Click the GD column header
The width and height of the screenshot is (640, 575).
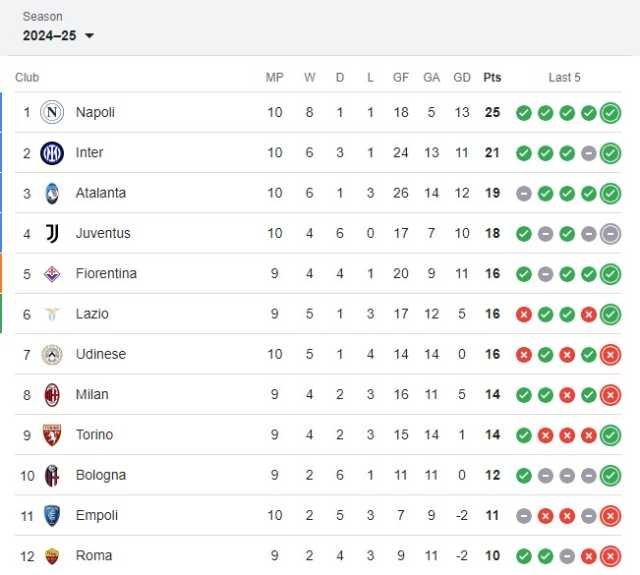462,77
